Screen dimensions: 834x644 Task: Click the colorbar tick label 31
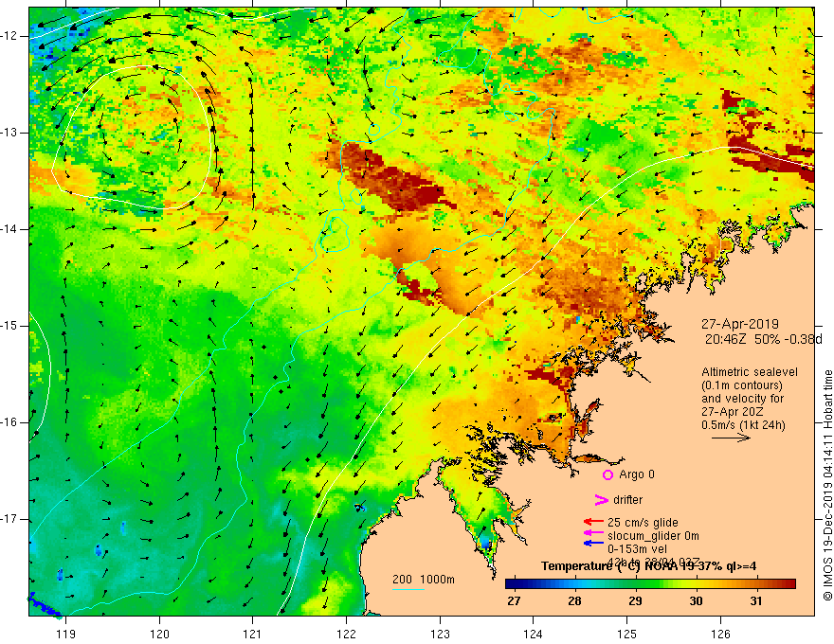(756, 601)
